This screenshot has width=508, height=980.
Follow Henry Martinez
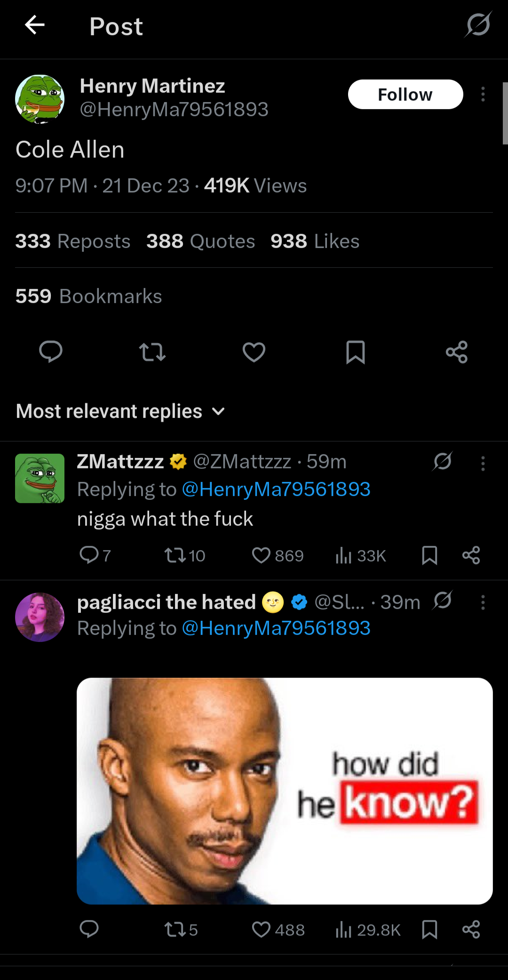405,94
